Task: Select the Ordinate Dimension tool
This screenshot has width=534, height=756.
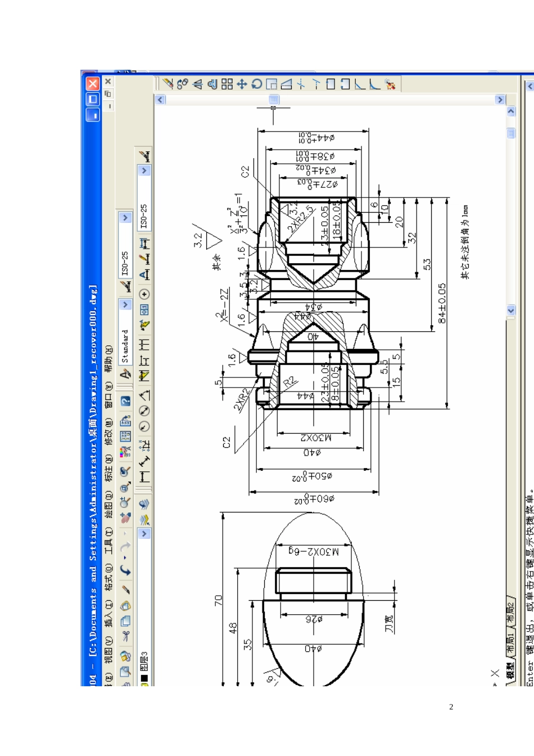Action: click(144, 445)
